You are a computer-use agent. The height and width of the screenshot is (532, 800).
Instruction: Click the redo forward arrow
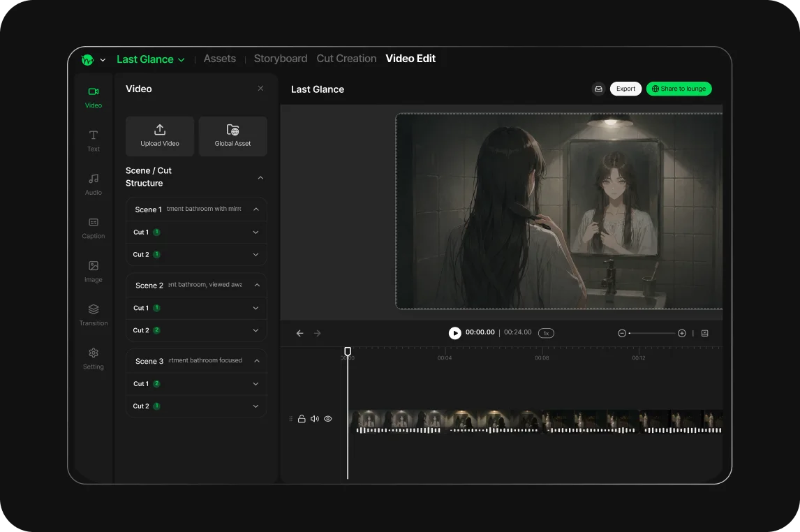tap(318, 333)
